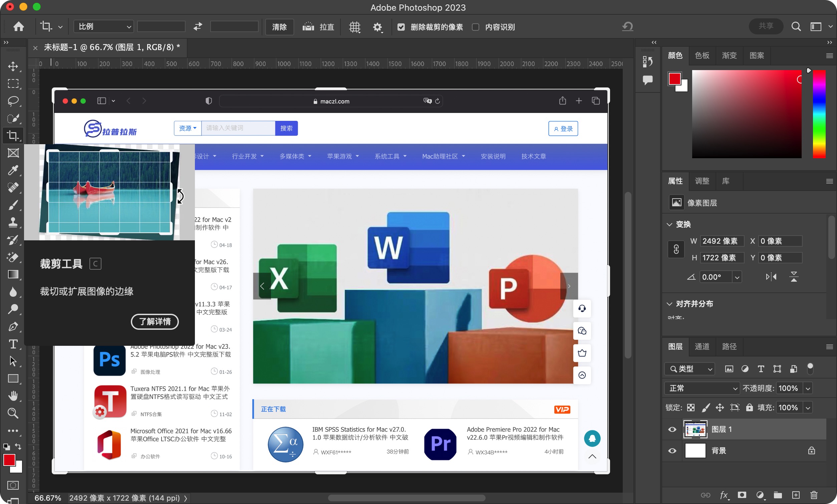Screen dimensions: 837x504
Task: Open the Comments panel icon
Action: 647,80
